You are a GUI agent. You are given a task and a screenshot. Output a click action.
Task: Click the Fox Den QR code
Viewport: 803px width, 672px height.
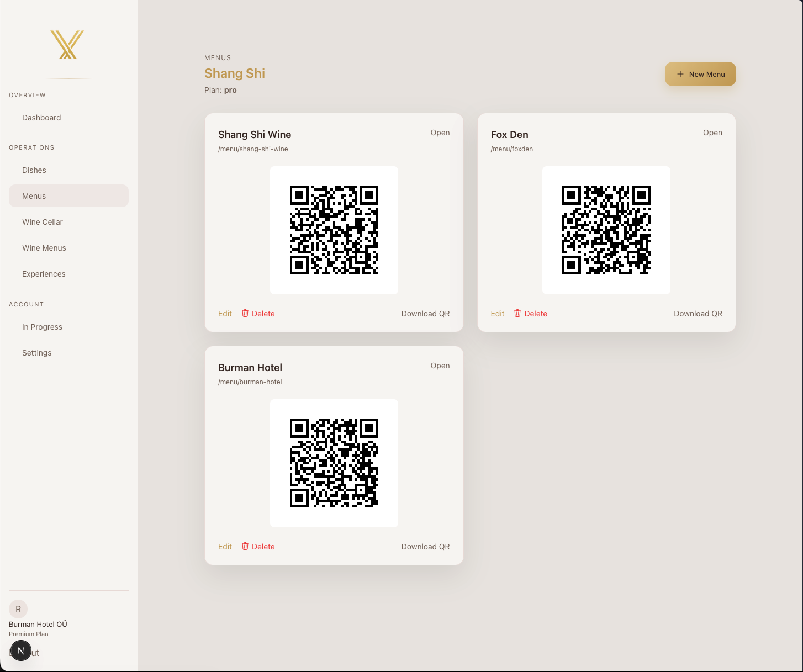606,230
